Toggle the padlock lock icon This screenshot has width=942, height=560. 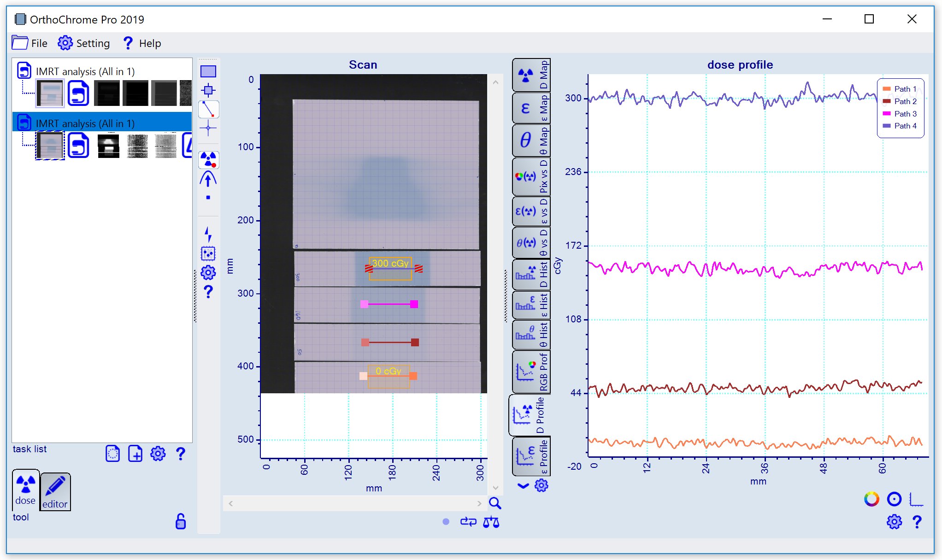181,521
